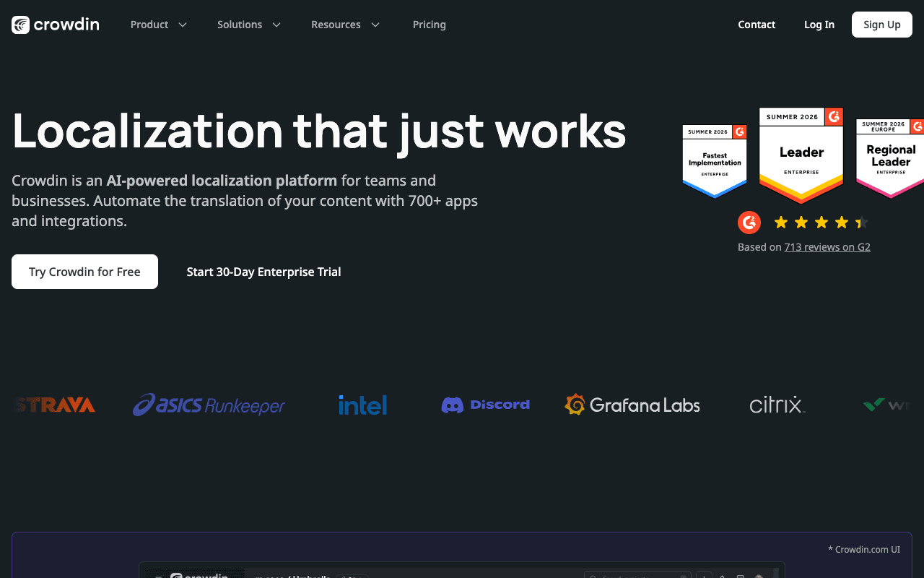Viewport: 924px width, 578px height.
Task: Click the Regional Leader G2 badge
Action: (890, 158)
